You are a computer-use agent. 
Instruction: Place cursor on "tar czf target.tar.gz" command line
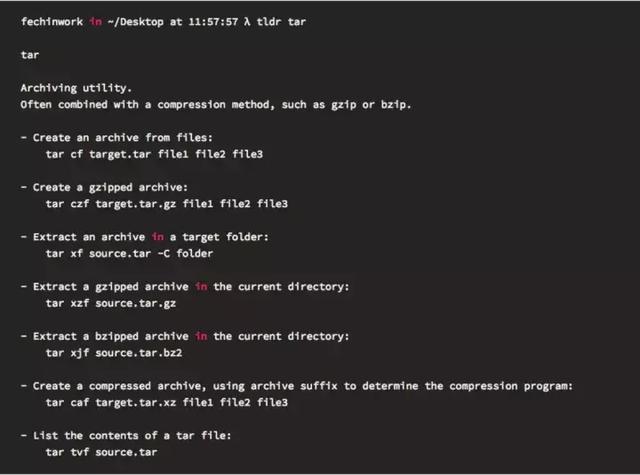click(x=167, y=204)
